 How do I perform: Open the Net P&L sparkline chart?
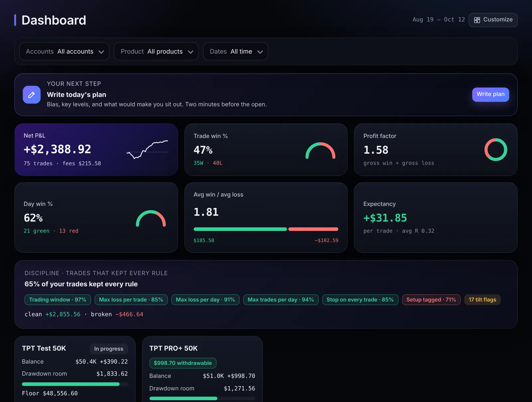(147, 149)
